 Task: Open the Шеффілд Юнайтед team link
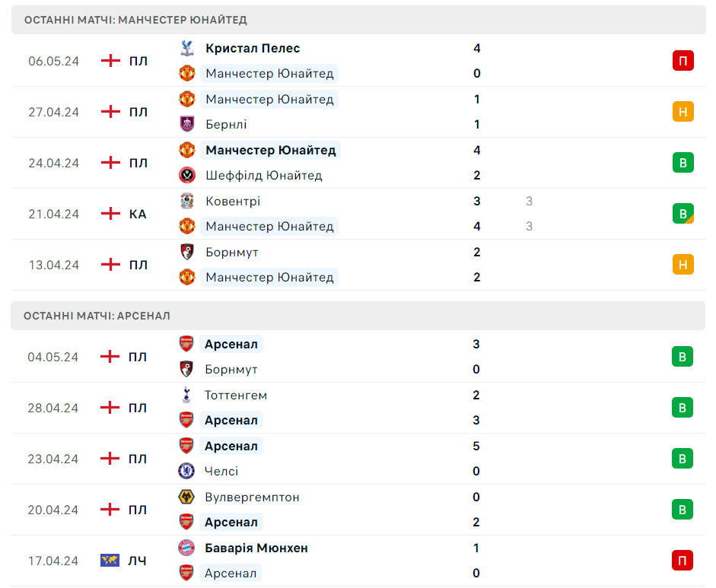264,175
